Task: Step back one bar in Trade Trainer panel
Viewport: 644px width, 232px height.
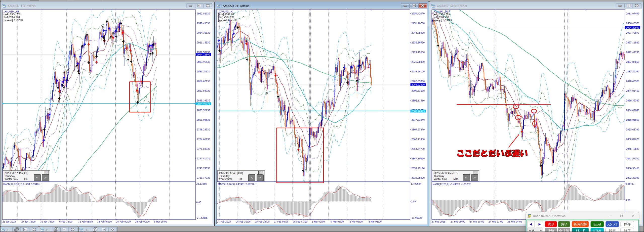Action: coord(531,224)
